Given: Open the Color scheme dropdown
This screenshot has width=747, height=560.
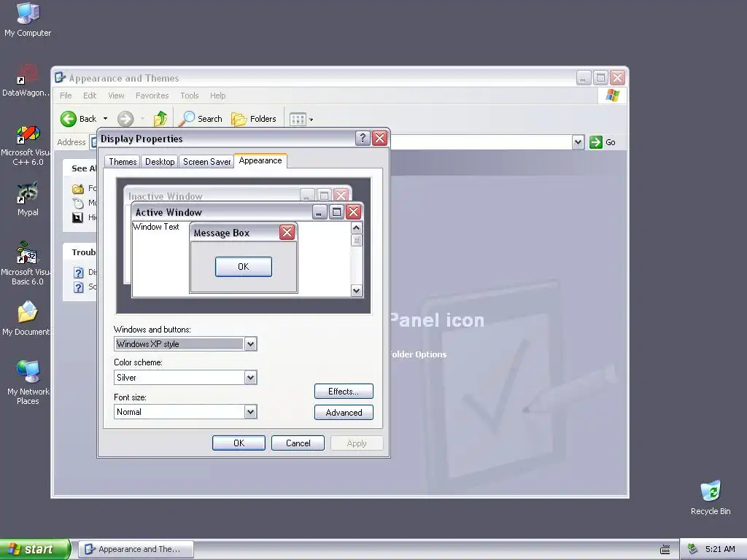Looking at the screenshot, I should click(x=251, y=378).
